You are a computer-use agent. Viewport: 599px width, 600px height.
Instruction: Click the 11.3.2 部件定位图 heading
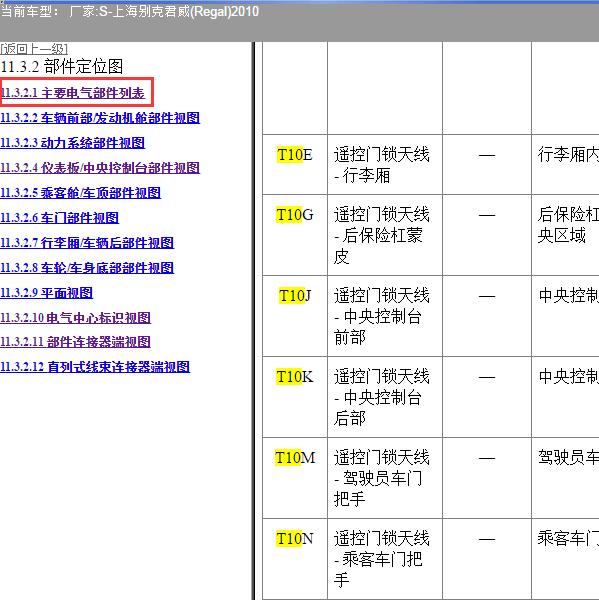tap(62, 67)
